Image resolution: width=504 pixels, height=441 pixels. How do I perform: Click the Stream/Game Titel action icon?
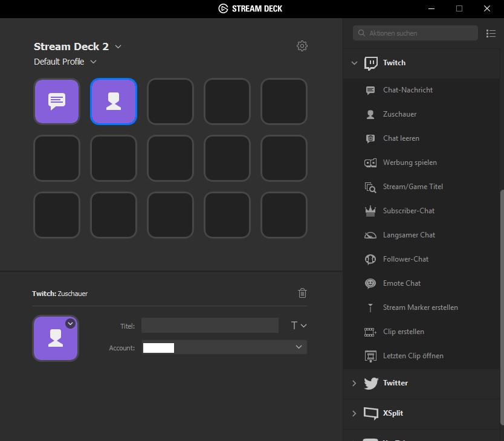(370, 187)
